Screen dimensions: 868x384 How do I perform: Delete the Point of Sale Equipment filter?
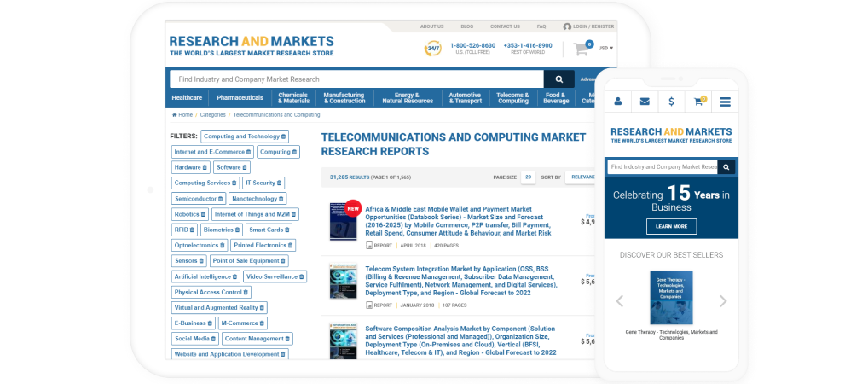(283, 260)
